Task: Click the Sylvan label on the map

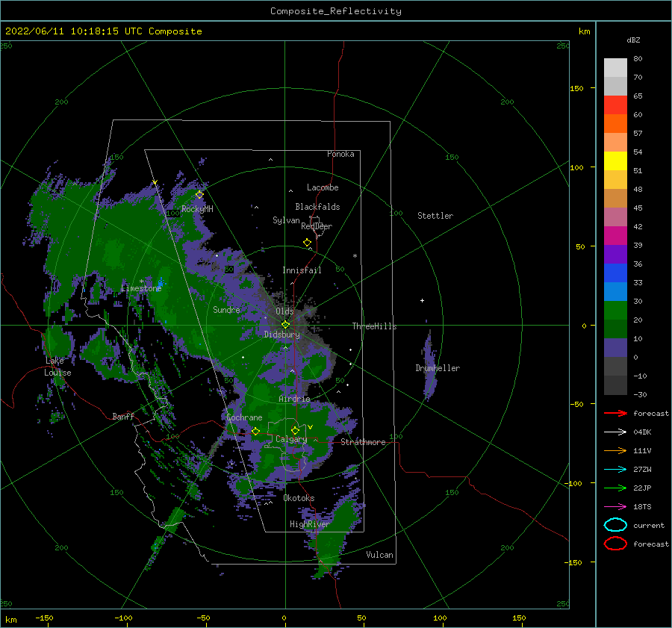Action: pyautogui.click(x=286, y=220)
